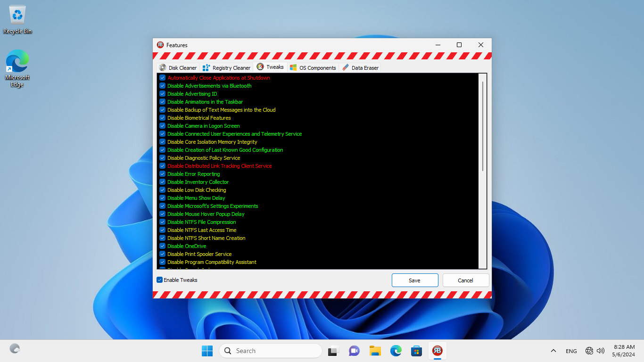Open Microsoft Edge desktop shortcut
644x362 pixels.
point(17,68)
